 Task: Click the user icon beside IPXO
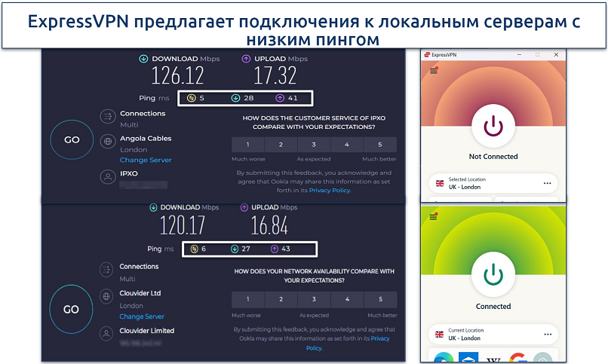tap(106, 176)
